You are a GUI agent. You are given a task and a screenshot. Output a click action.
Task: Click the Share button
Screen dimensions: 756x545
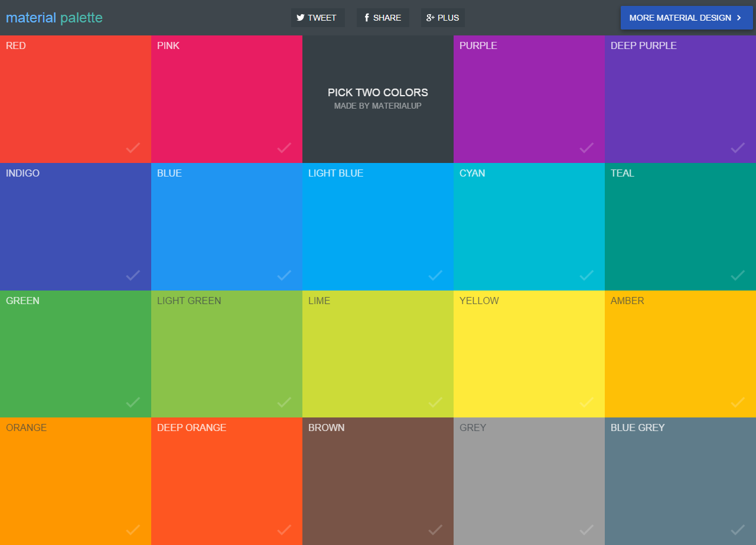coord(383,18)
